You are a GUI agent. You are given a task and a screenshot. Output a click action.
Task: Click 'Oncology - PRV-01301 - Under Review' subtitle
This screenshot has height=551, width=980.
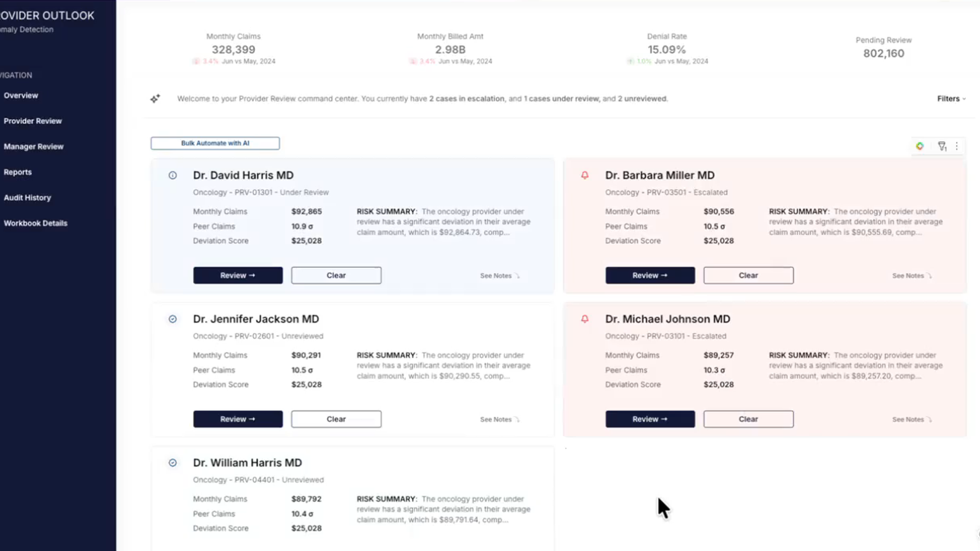[x=261, y=192]
